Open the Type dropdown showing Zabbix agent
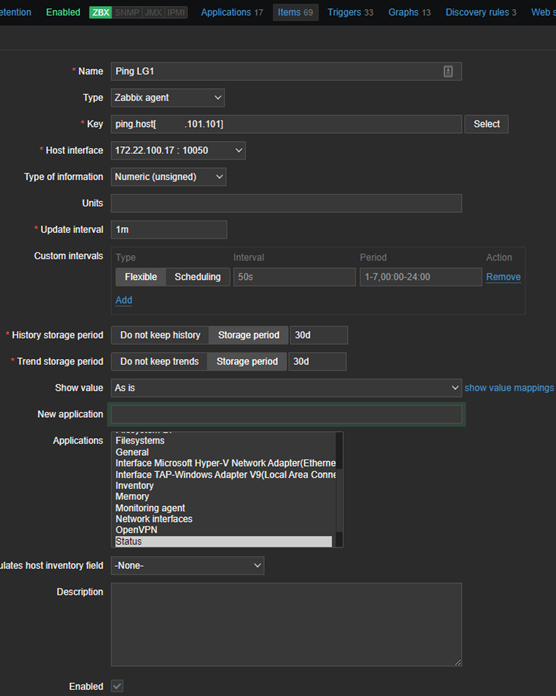The height and width of the screenshot is (696, 556). click(x=168, y=98)
